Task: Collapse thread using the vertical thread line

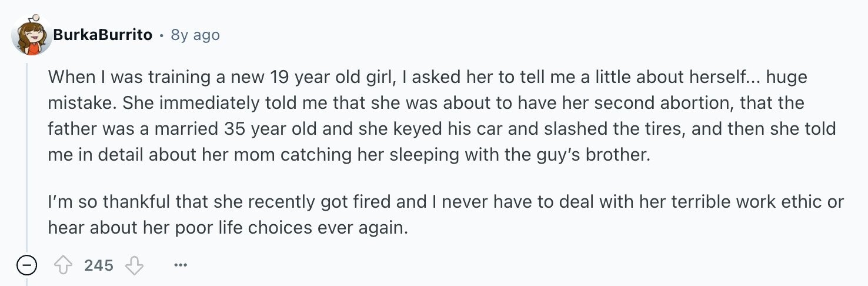Action: coord(26,156)
